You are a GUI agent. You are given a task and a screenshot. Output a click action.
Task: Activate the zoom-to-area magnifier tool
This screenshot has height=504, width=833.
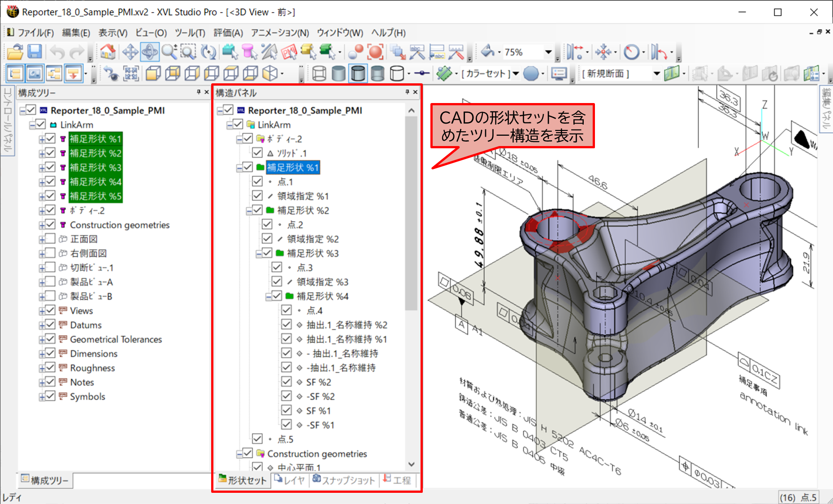(x=188, y=52)
